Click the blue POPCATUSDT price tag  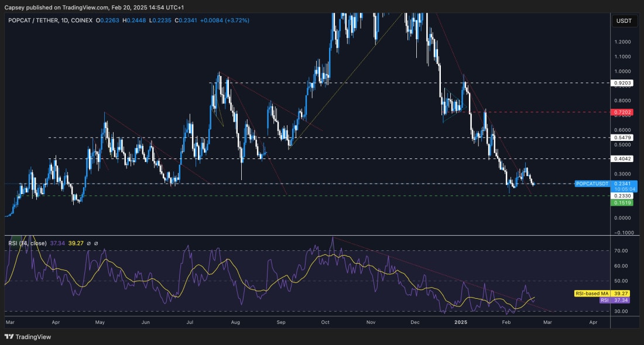click(591, 184)
